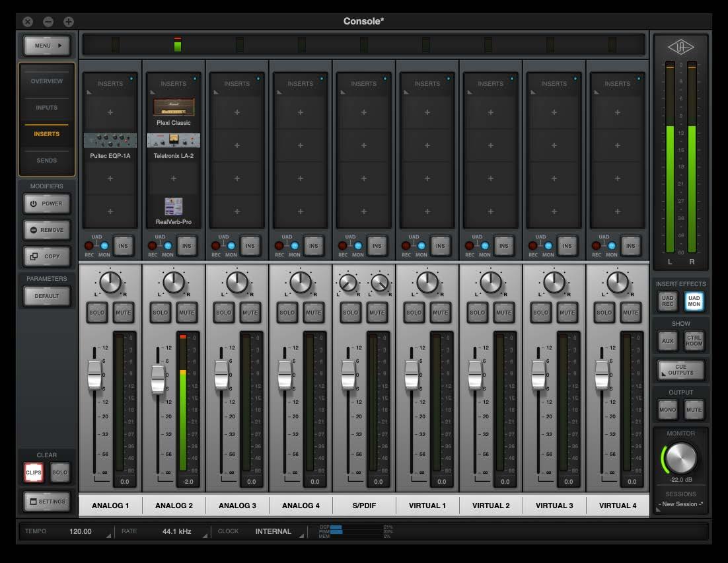The image size is (728, 563).
Task: Reset parameters with Default button
Action: (x=47, y=296)
